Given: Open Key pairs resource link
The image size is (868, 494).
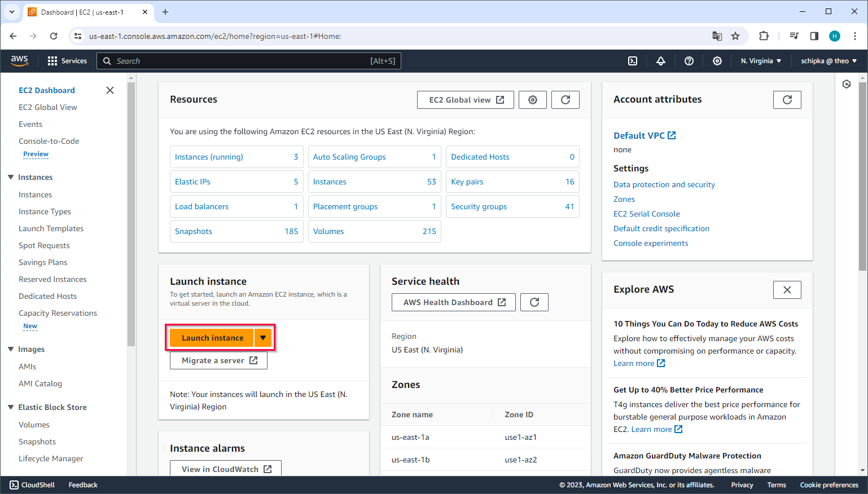Looking at the screenshot, I should click(x=467, y=182).
